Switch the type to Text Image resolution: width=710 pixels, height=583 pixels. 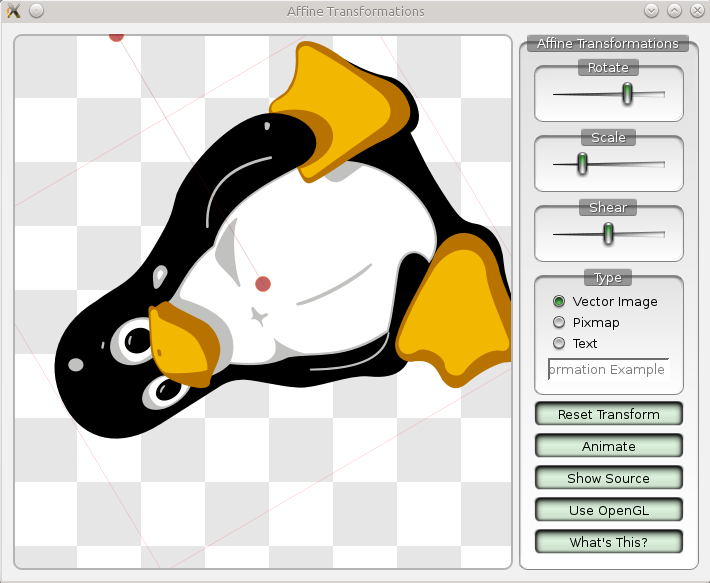pyautogui.click(x=559, y=343)
